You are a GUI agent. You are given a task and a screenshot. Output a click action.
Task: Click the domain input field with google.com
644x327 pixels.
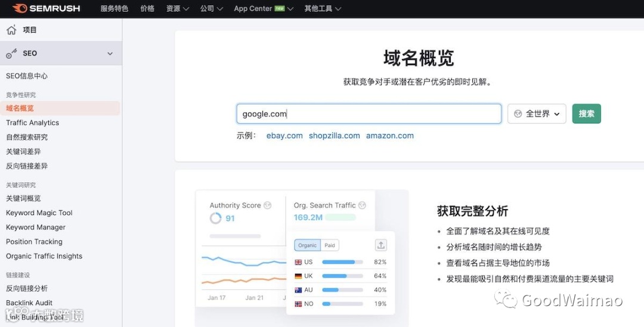click(369, 114)
